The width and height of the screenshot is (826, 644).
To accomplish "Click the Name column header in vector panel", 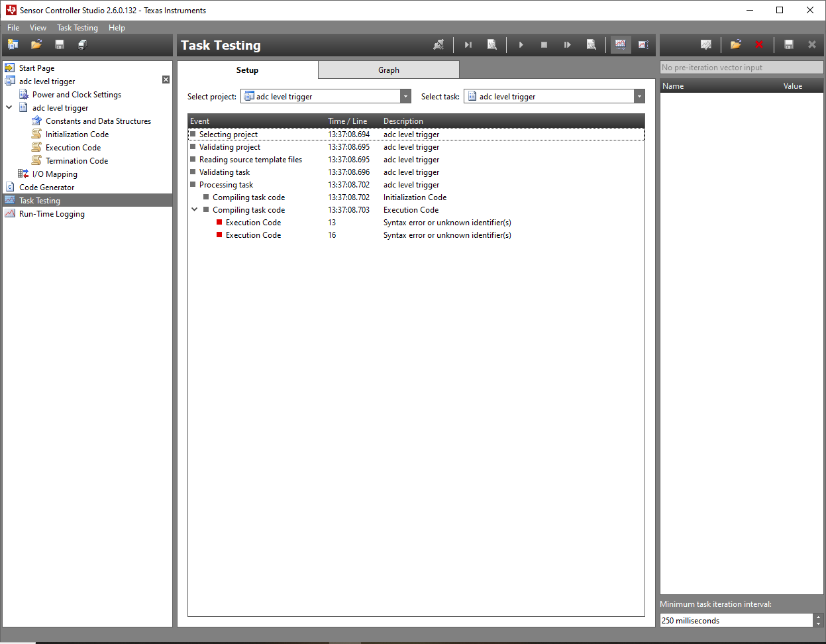I will [721, 85].
